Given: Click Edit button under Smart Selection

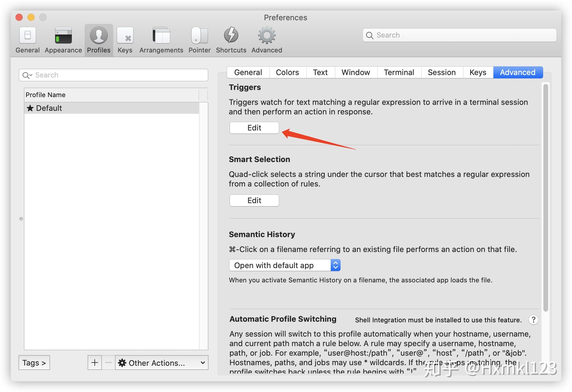Looking at the screenshot, I should point(254,200).
